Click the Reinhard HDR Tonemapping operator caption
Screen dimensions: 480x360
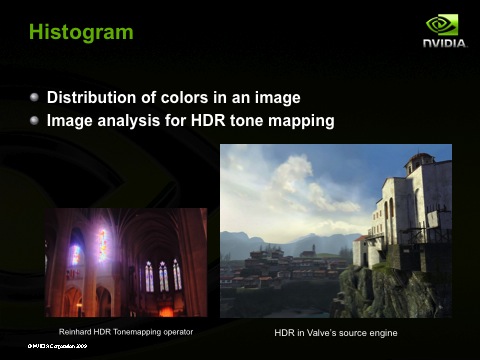click(126, 332)
